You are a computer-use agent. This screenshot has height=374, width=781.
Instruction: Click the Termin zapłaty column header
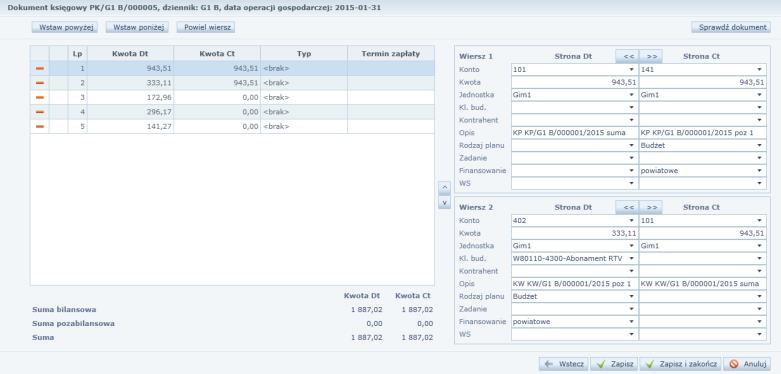coord(391,53)
